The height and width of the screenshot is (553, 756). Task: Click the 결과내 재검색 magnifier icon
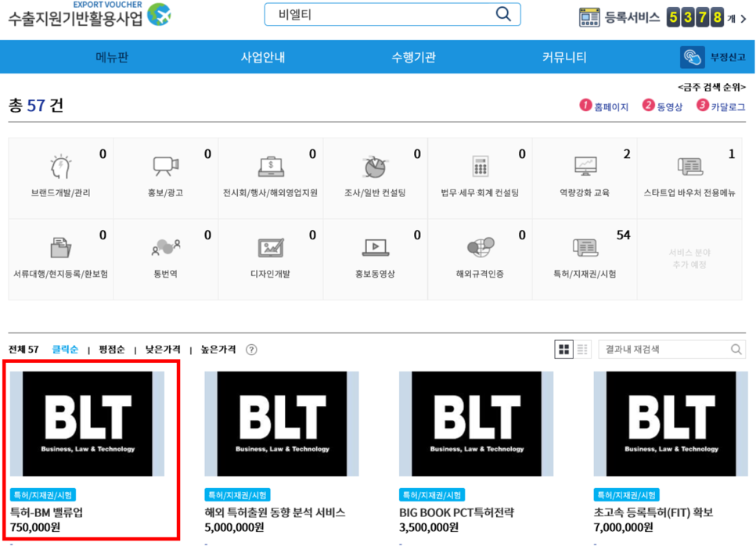(736, 349)
